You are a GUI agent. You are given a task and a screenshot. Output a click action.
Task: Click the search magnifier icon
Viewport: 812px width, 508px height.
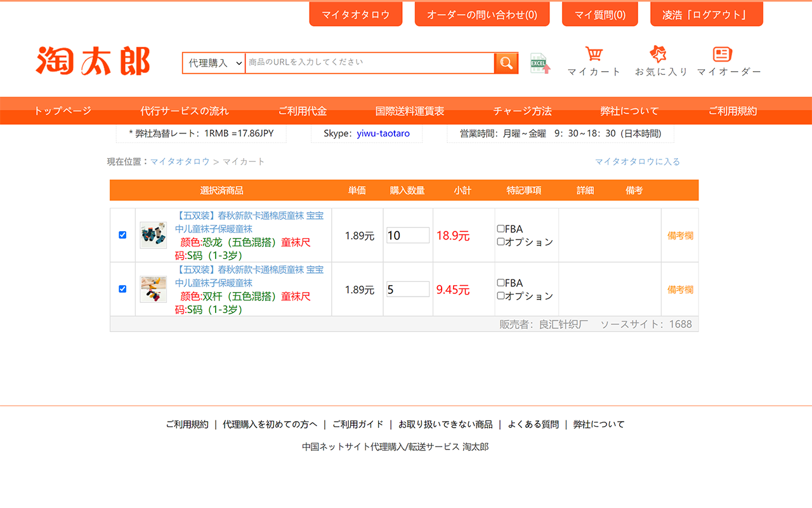[506, 63]
